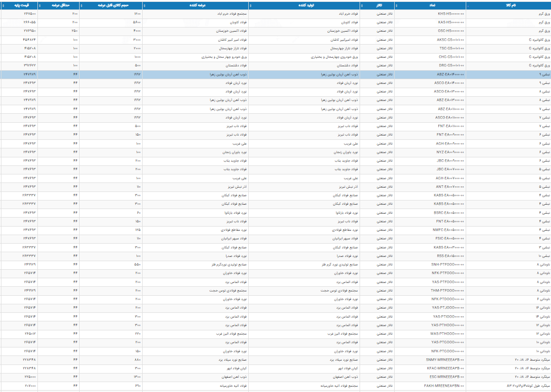Click supplier cell نورد فولاد بارثاوا
The height and width of the screenshot is (392, 551).
click(x=195, y=213)
